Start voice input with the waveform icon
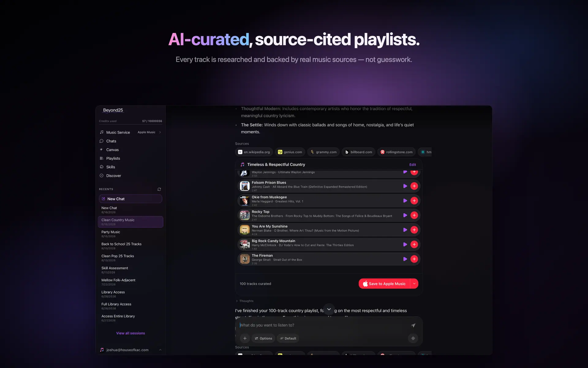The image size is (588, 368). pyautogui.click(x=413, y=338)
